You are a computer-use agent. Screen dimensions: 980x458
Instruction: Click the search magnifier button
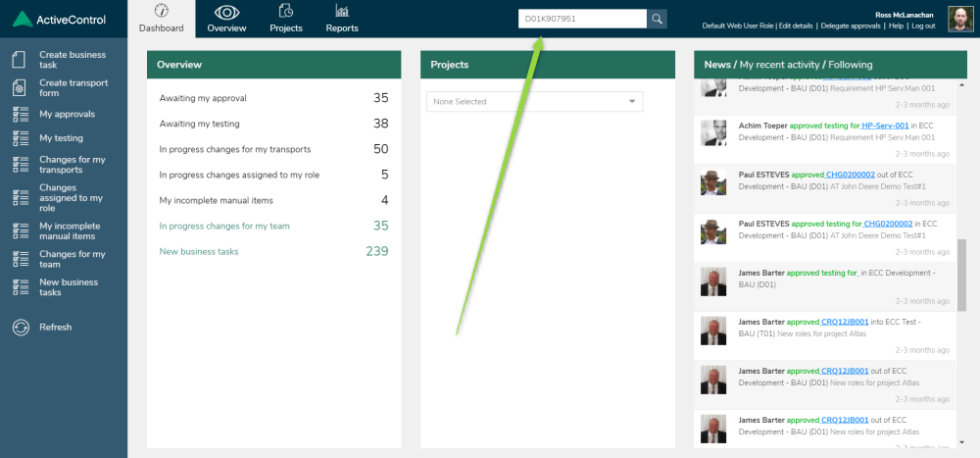pyautogui.click(x=657, y=19)
